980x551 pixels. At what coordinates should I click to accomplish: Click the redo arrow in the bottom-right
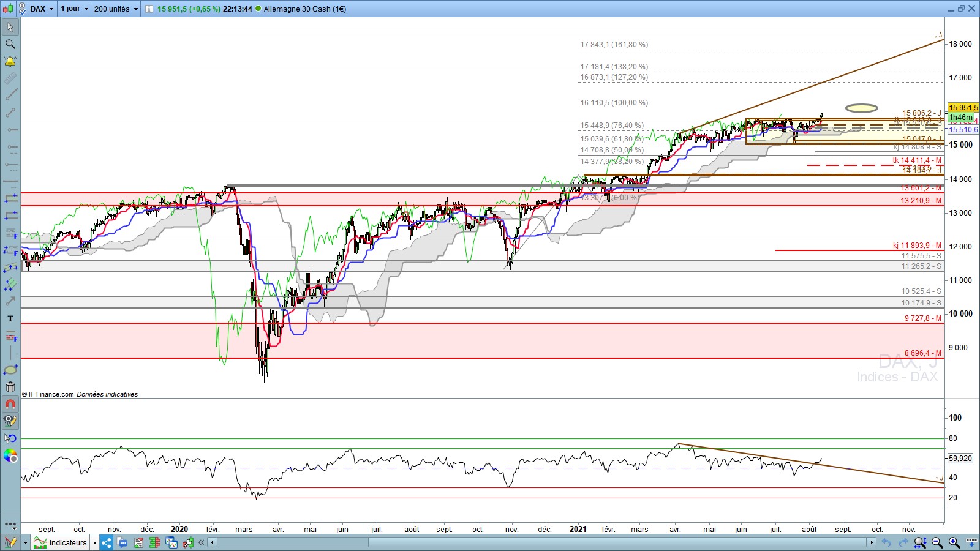click(x=903, y=542)
